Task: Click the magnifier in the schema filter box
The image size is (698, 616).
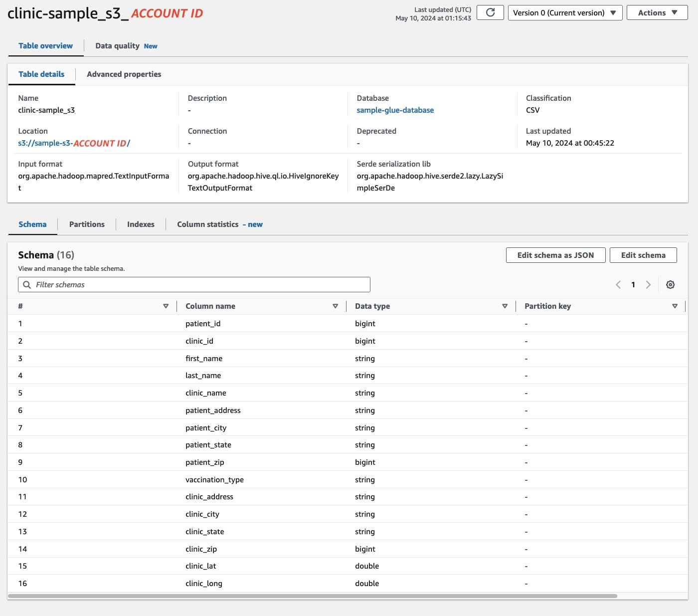Action: tap(27, 284)
